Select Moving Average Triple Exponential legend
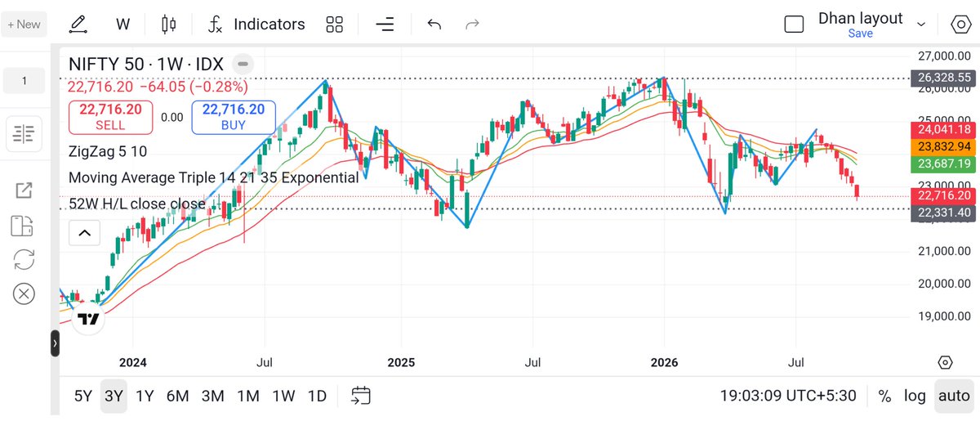980x421 pixels. click(214, 177)
